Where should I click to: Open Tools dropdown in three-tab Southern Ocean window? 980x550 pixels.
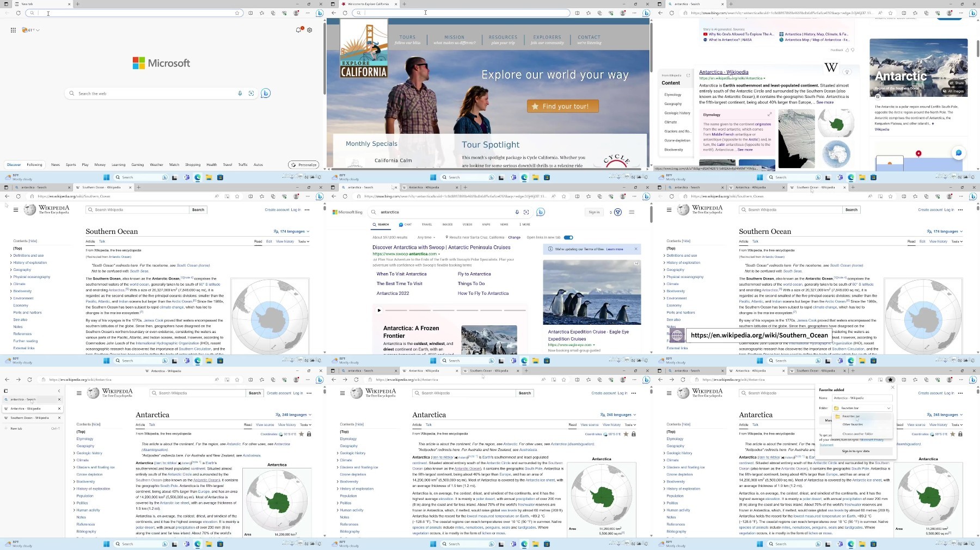[957, 241]
